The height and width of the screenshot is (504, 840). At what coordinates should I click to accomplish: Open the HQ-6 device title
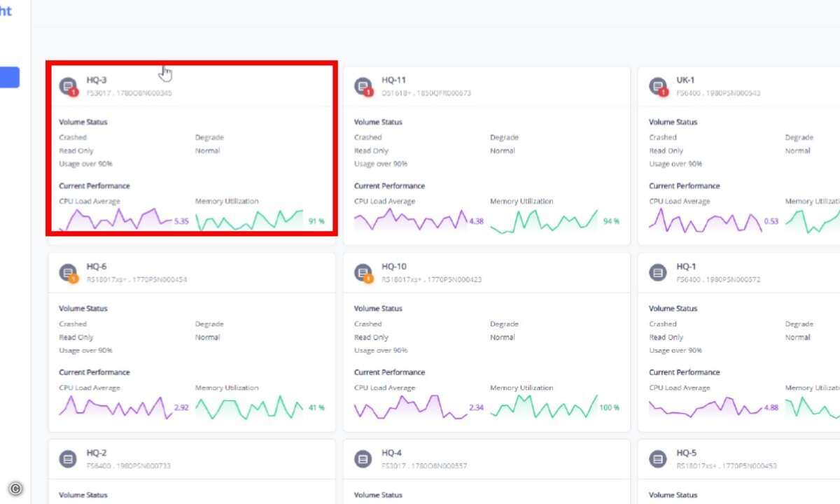click(97, 267)
